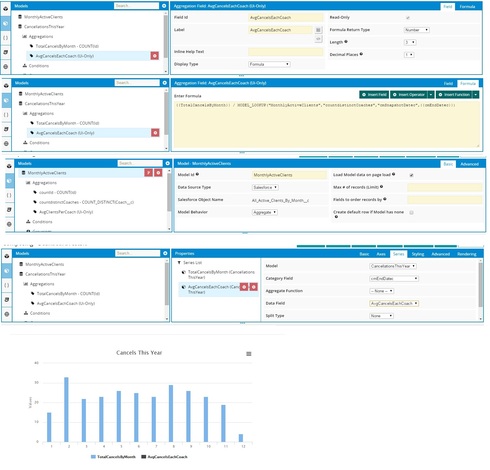Click help icon for Fields to order records by
Image resolution: width=490 pixels, height=470 pixels.
coord(385,199)
